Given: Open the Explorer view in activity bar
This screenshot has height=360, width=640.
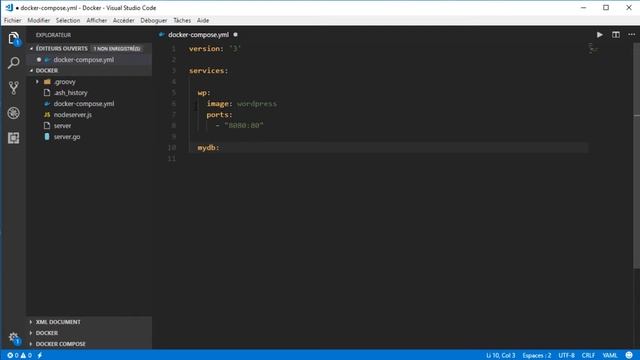Looking at the screenshot, I should pyautogui.click(x=13, y=39).
